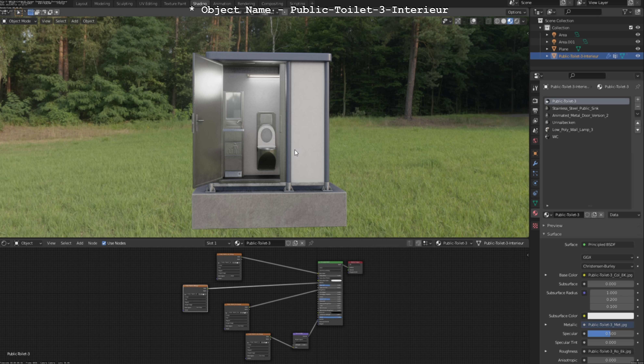
Task: Open the viewport Add menu
Action: [75, 21]
